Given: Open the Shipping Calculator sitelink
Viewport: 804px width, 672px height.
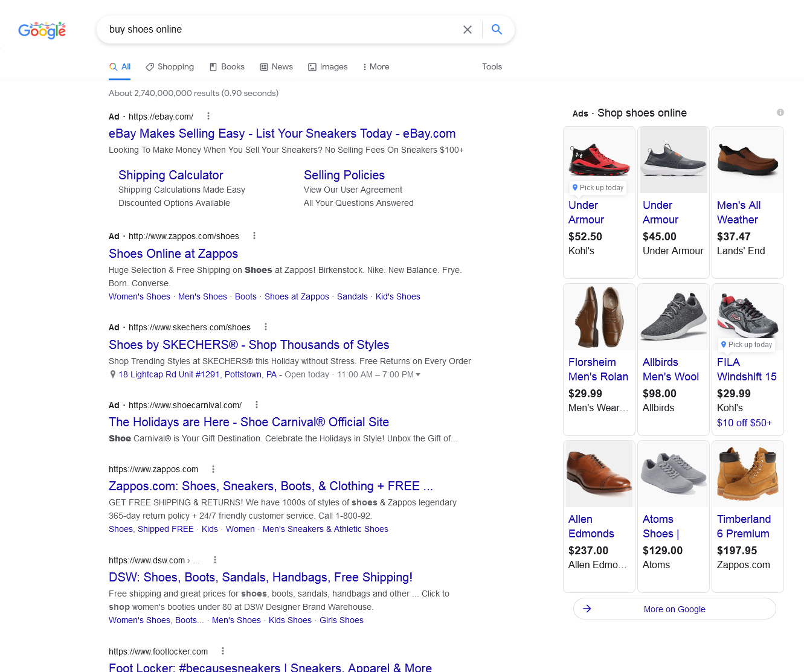Looking at the screenshot, I should [x=171, y=175].
